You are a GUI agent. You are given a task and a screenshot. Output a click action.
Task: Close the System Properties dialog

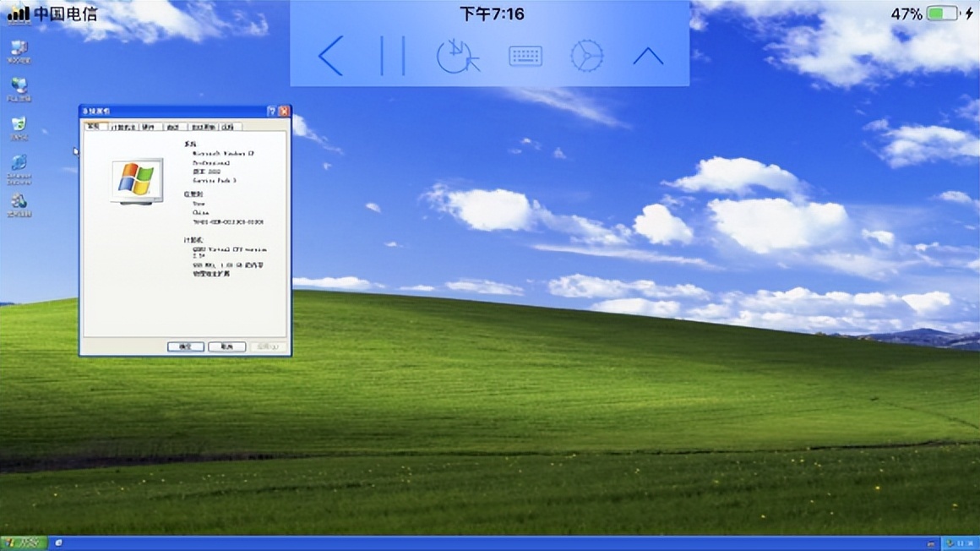(284, 112)
